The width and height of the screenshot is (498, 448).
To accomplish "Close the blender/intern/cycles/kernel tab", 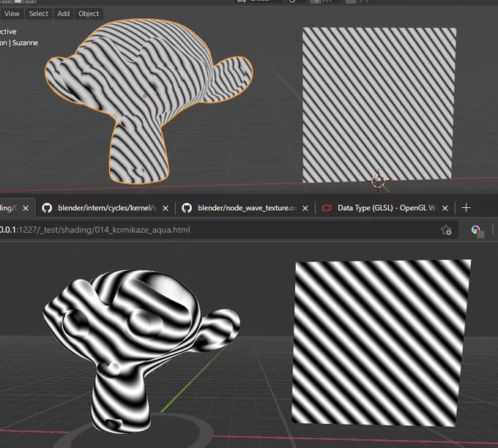I will point(166,209).
